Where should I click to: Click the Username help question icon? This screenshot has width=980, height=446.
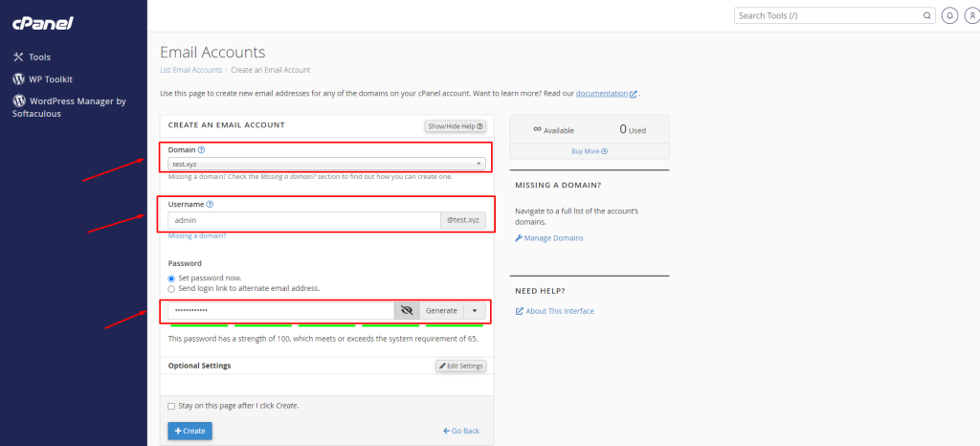210,204
